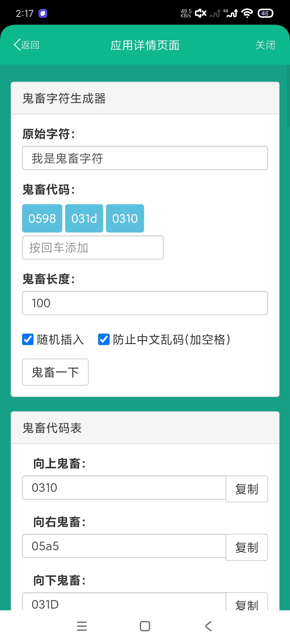The height and width of the screenshot is (644, 290).
Task: Toggle the 防止中文乱码 checkbox
Action: click(x=104, y=339)
